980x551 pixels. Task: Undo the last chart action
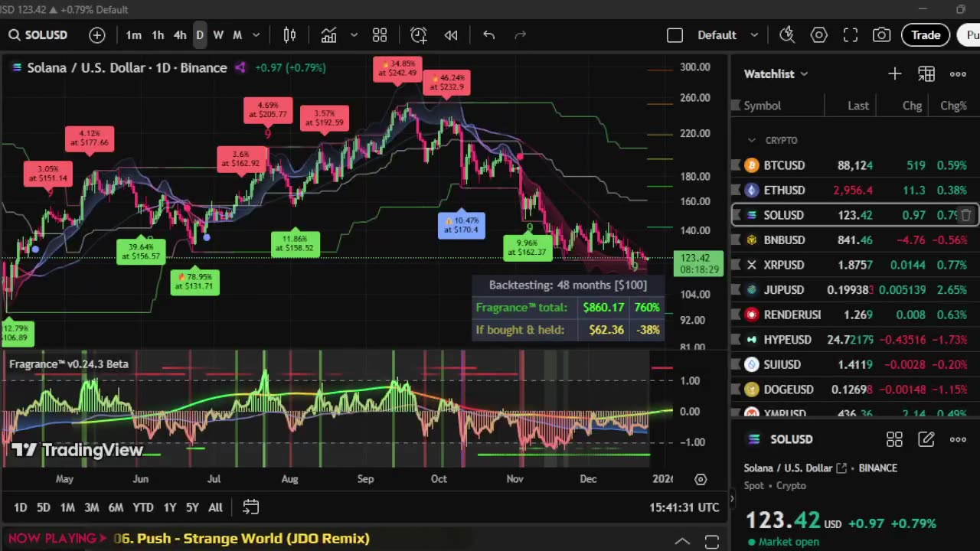pyautogui.click(x=488, y=35)
